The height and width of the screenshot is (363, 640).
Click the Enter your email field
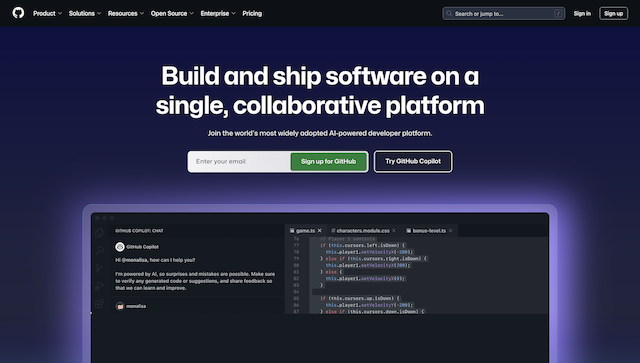pos(240,162)
